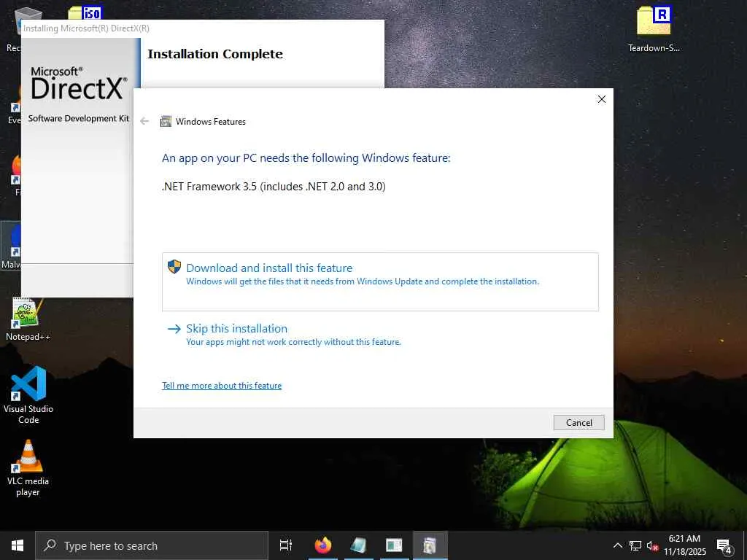This screenshot has width=747, height=560.
Task: Click the Malw desktop shortcut icon
Action: [12, 246]
